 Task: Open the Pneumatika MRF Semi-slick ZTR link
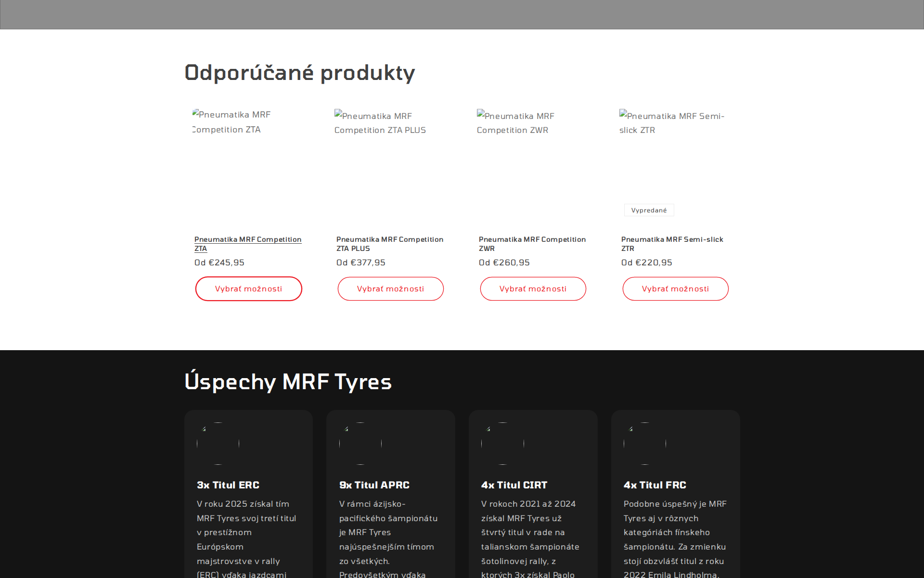point(672,244)
